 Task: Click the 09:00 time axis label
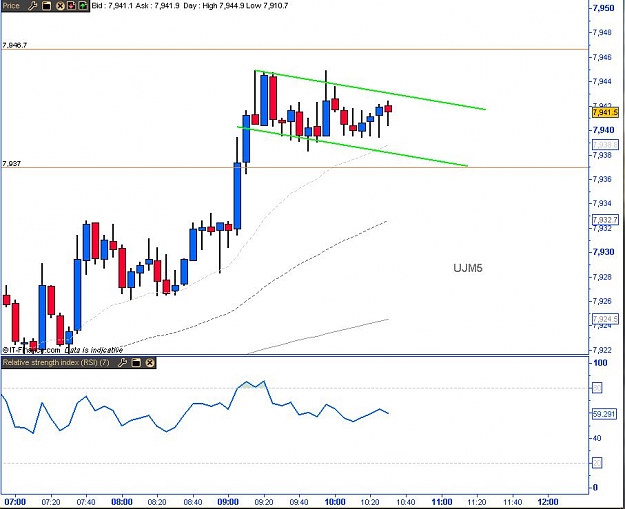point(228,501)
